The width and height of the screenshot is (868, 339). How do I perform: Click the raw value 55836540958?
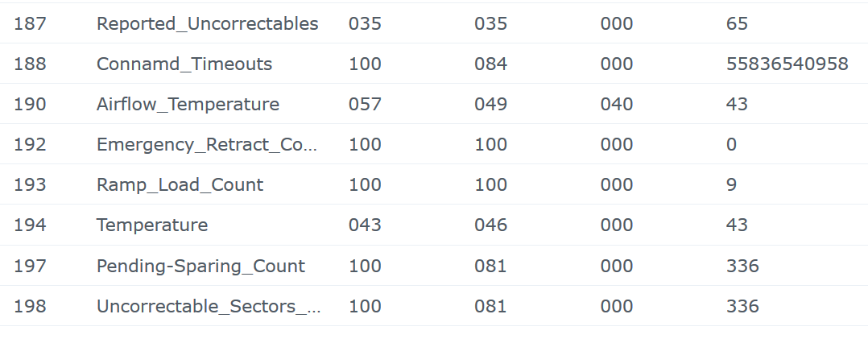click(787, 64)
